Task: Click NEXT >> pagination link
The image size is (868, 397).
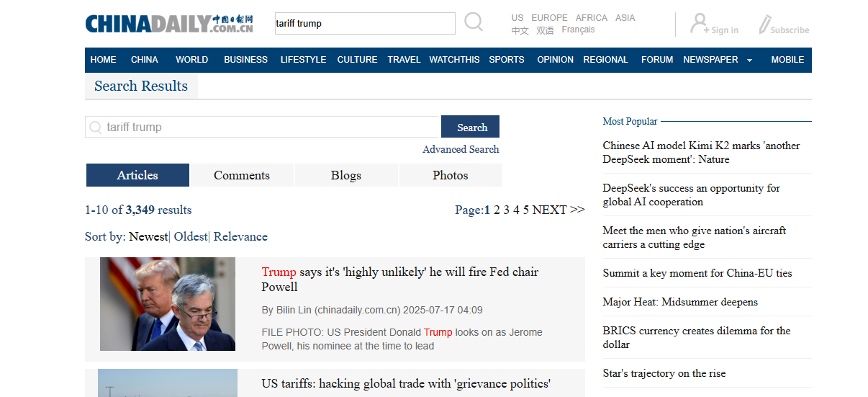Action: tap(559, 210)
